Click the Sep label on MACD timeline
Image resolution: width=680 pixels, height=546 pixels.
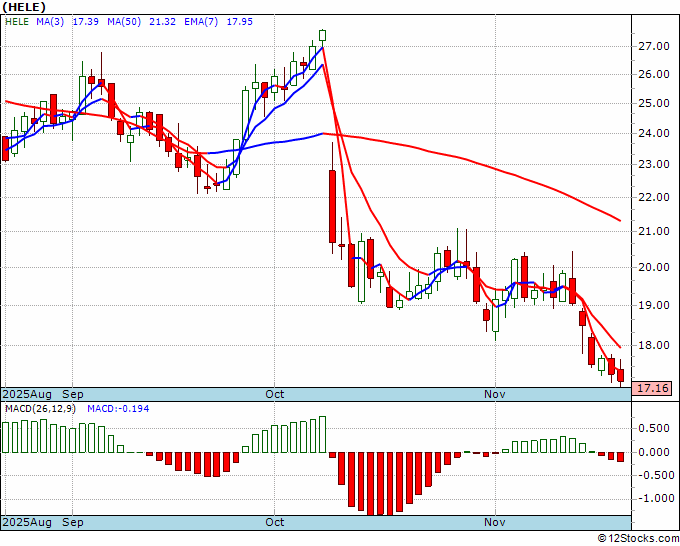point(72,522)
